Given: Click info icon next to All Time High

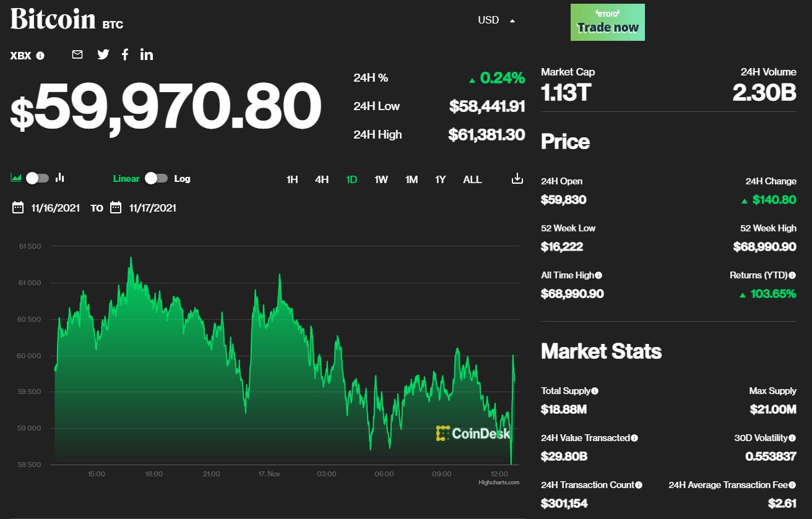Looking at the screenshot, I should click(598, 275).
